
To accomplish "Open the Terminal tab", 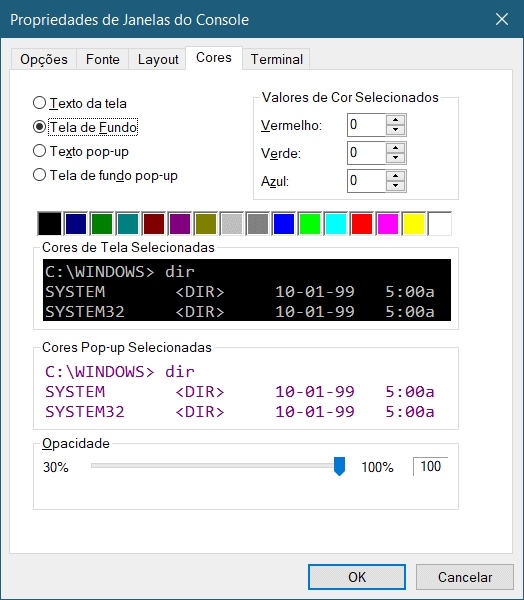I will 276,59.
